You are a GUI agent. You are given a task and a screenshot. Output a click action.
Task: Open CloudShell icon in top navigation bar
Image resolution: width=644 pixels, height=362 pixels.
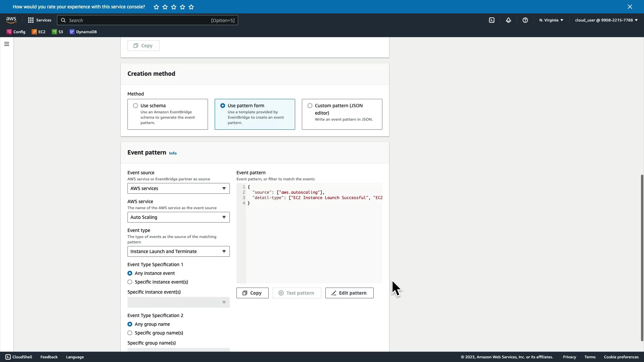pyautogui.click(x=492, y=20)
